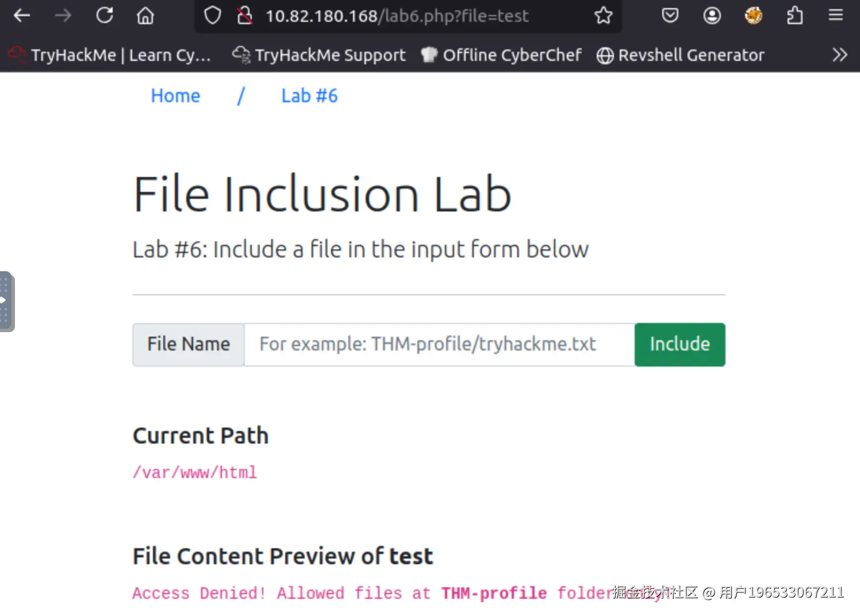Image resolution: width=860 pixels, height=616 pixels.
Task: Open the Extensions puzzle icon
Action: pos(795,16)
